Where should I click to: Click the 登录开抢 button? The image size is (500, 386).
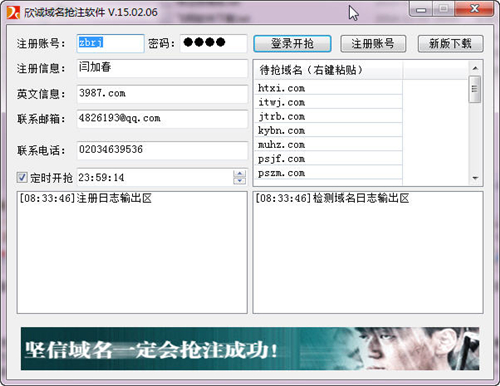(x=292, y=44)
